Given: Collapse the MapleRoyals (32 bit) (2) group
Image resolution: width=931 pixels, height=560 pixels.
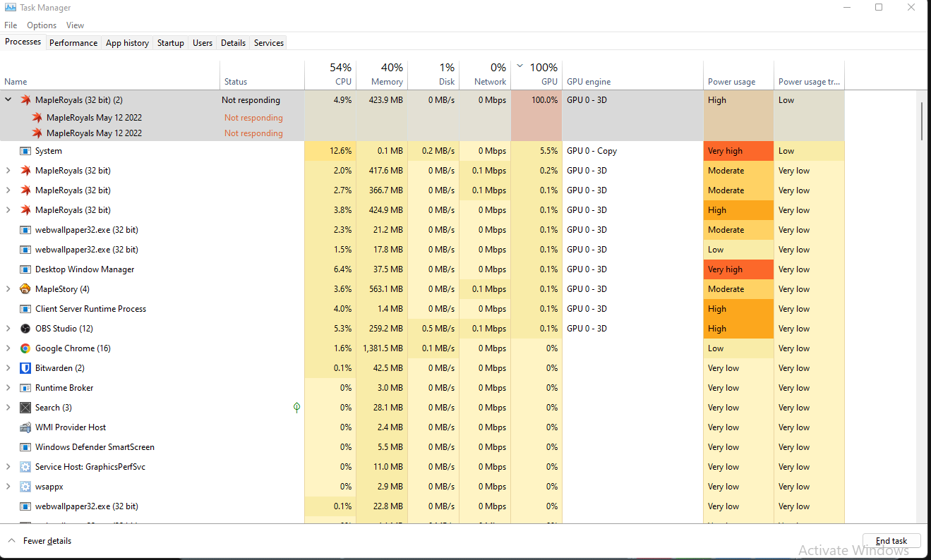Looking at the screenshot, I should [x=8, y=100].
